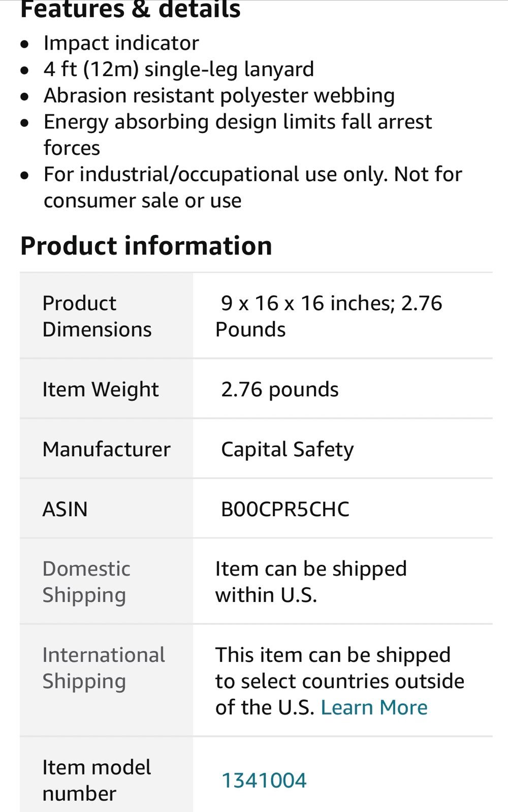Tap the Features & details heading

pos(131,9)
